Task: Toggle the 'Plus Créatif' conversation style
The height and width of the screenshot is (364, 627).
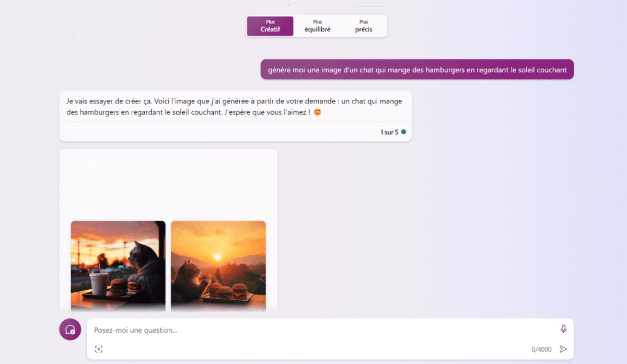Action: (x=270, y=26)
